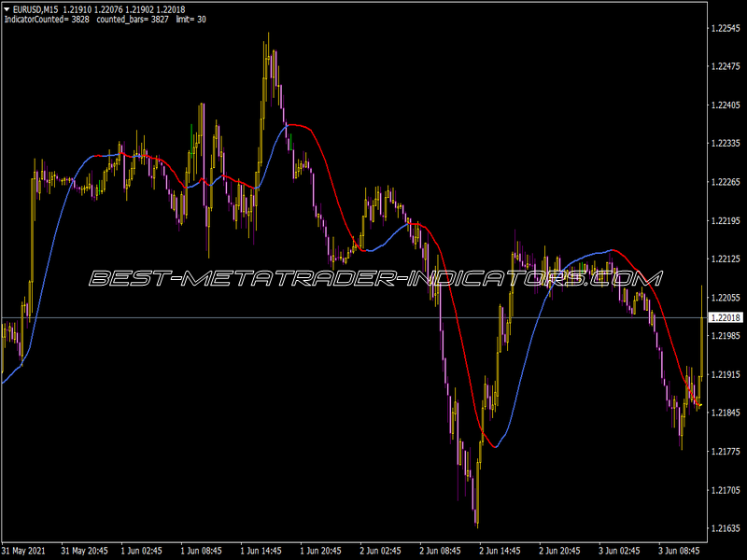
Task: Click the 1.22405 price scale label
Action: (x=726, y=105)
